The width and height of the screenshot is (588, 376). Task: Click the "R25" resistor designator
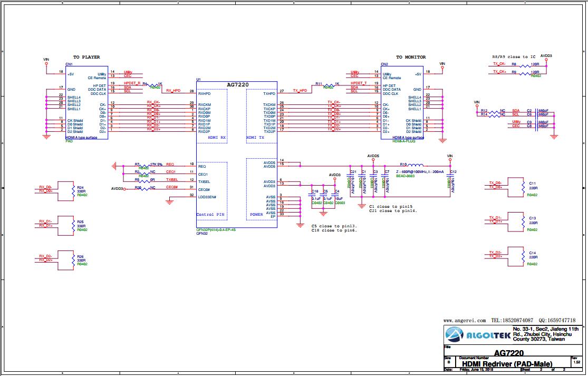click(80, 222)
